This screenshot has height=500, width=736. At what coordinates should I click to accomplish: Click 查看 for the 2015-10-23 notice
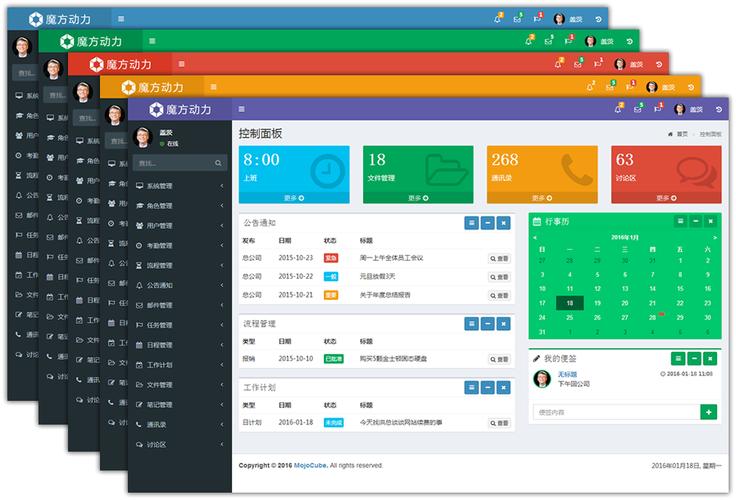pyautogui.click(x=499, y=258)
